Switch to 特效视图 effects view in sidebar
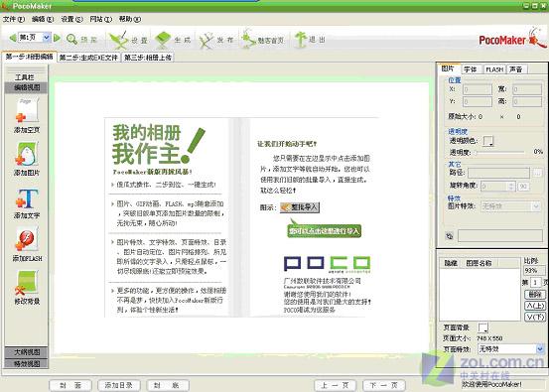The image size is (549, 392). click(27, 363)
